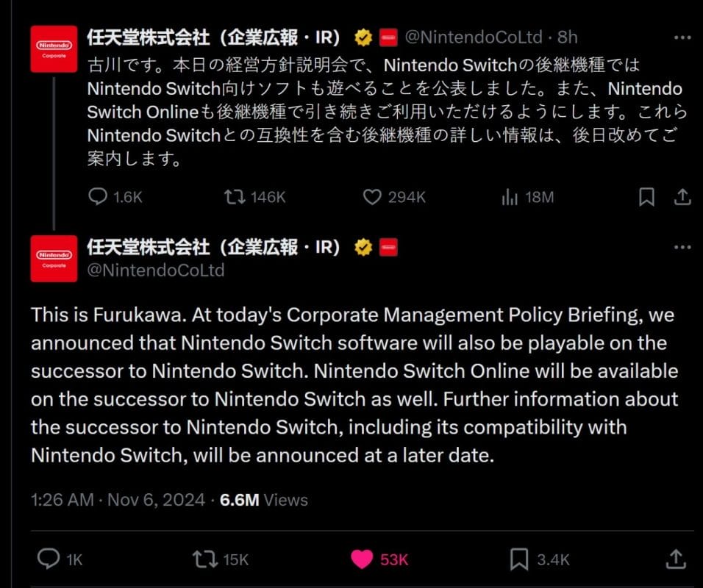
Task: Share the English Furukawa tweet
Action: pos(677,559)
